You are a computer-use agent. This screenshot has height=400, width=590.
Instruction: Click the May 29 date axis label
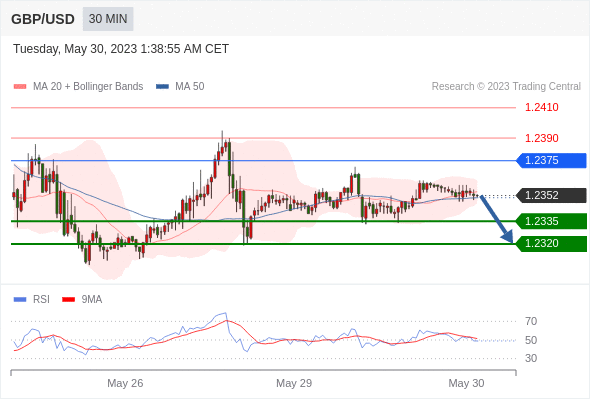tap(294, 383)
